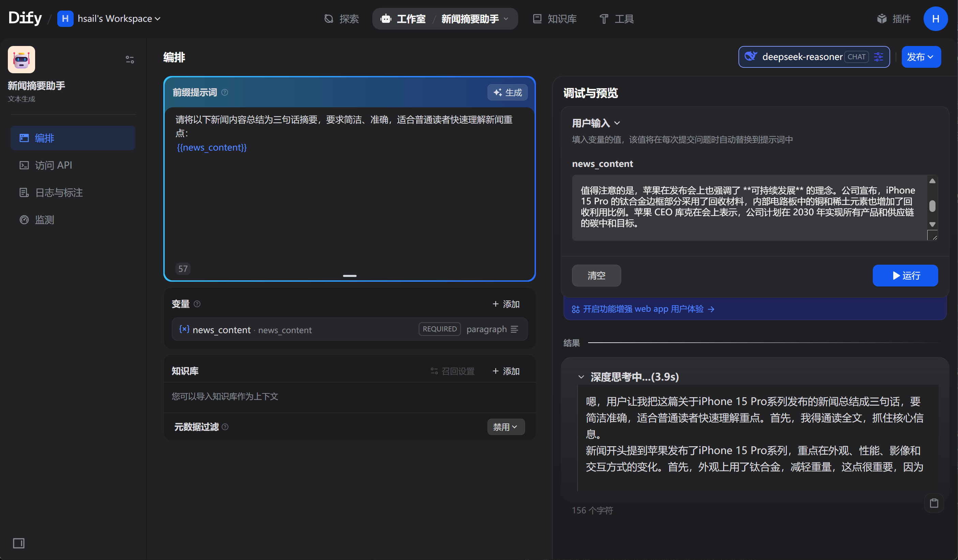Screen dimensions: 958x560
Task: Collapse the sidebar with the bottom panel icon
Action: [x=19, y=543]
